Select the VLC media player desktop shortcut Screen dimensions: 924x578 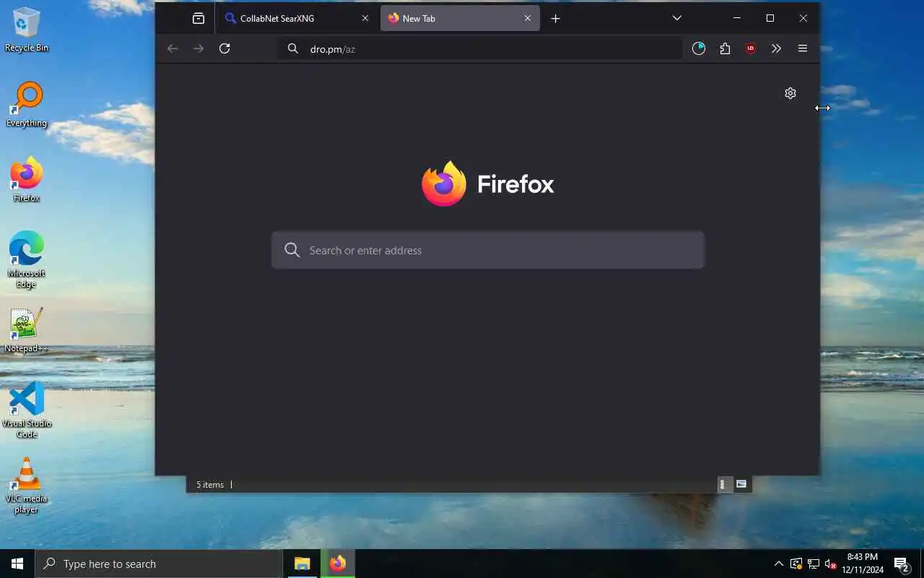(x=27, y=486)
